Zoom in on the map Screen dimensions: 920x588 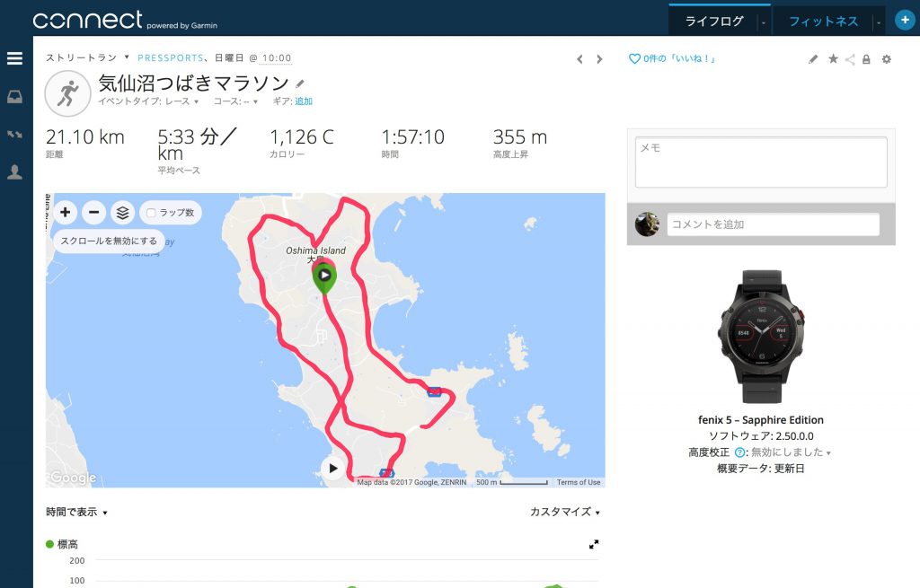pyautogui.click(x=65, y=212)
